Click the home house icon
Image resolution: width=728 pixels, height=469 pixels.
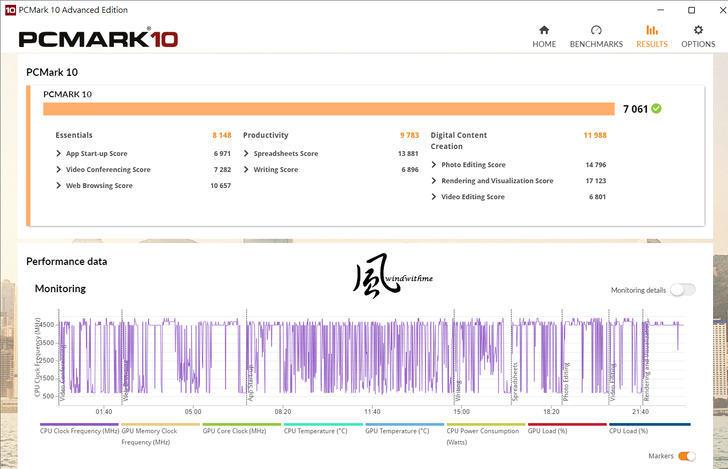(544, 30)
